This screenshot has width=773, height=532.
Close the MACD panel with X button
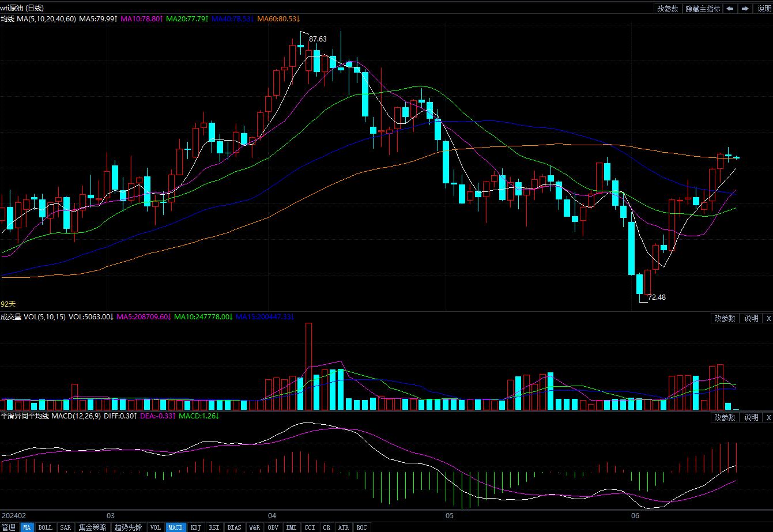click(x=768, y=417)
